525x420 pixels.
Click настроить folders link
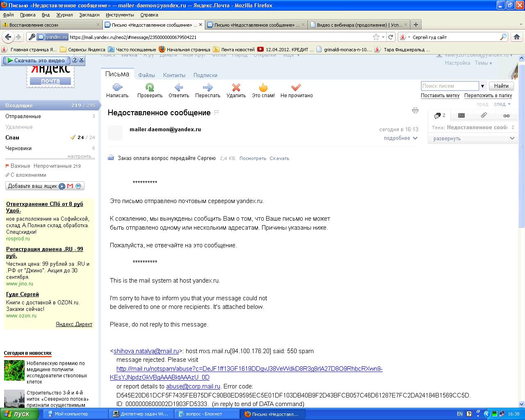pos(81,156)
